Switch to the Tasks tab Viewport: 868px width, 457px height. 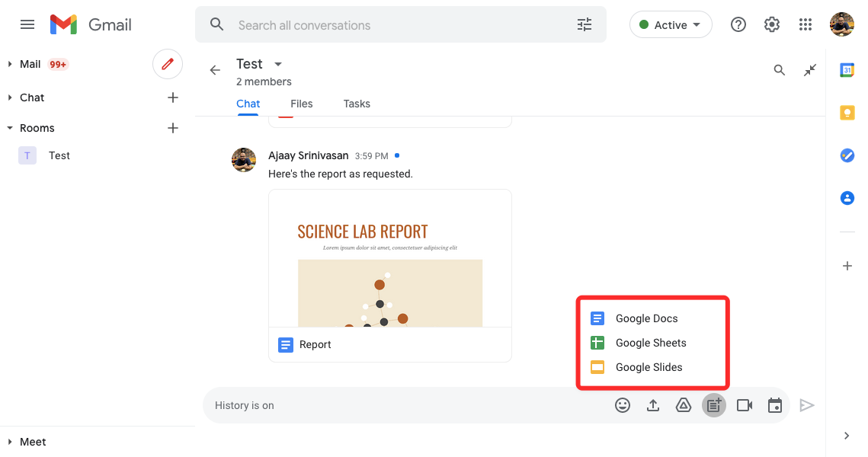[x=357, y=104]
